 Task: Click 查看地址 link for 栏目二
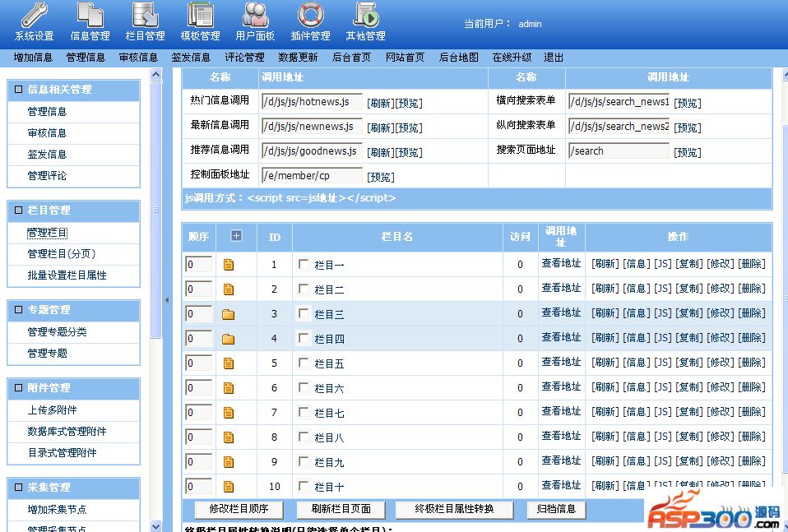pos(561,289)
